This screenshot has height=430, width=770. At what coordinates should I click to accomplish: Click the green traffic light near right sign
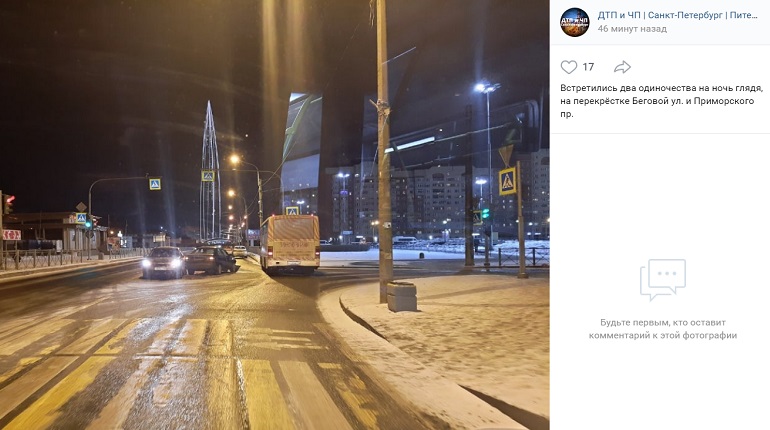click(x=485, y=214)
